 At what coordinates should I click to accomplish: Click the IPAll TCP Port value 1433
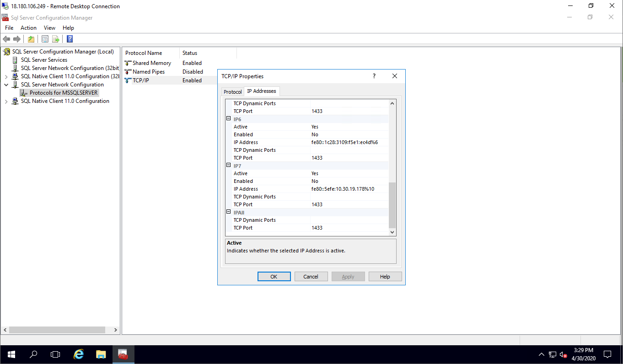click(317, 228)
